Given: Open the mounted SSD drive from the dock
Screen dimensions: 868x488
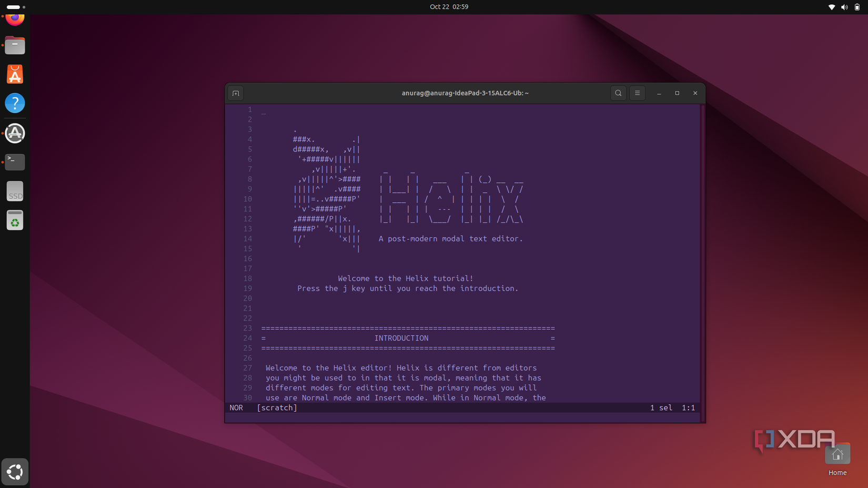Looking at the screenshot, I should pos(15,191).
